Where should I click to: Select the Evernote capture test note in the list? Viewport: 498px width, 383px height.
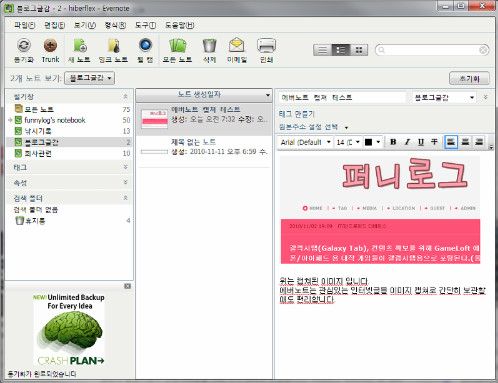tap(204, 119)
